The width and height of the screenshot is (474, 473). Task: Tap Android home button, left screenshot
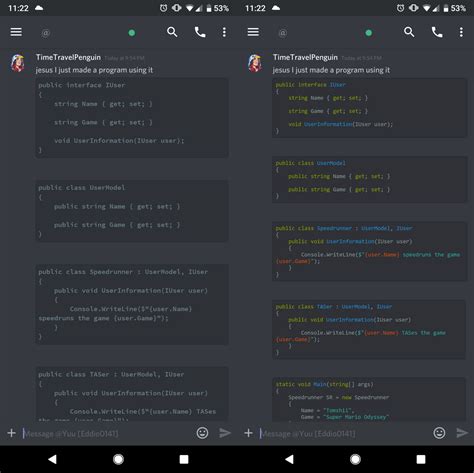(118, 459)
